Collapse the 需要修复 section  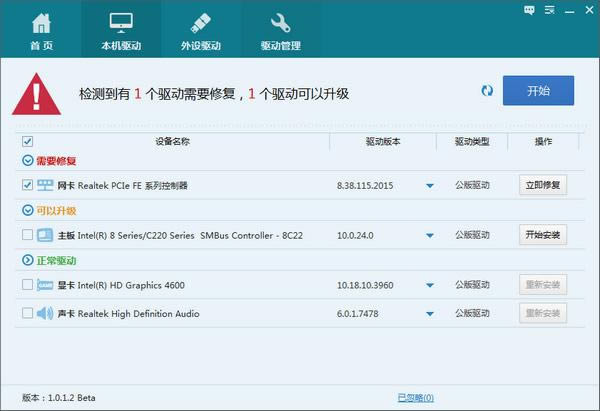(x=28, y=160)
